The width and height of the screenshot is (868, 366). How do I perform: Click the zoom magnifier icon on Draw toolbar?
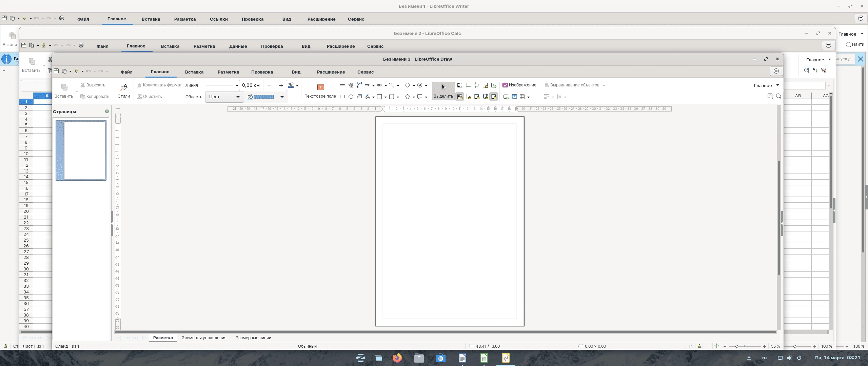778,96
